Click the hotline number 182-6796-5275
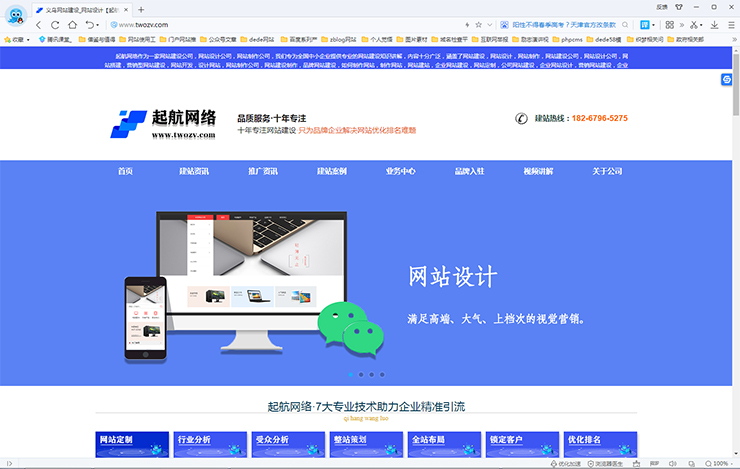The image size is (740, 469). 599,118
